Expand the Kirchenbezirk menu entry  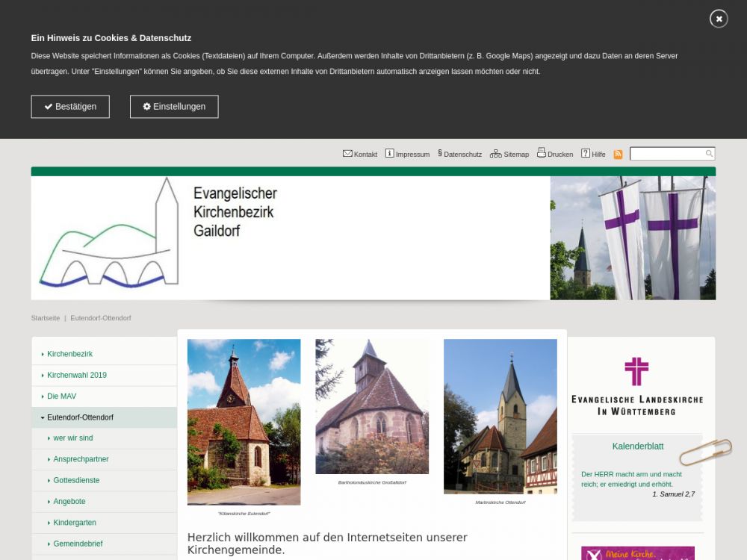(69, 354)
